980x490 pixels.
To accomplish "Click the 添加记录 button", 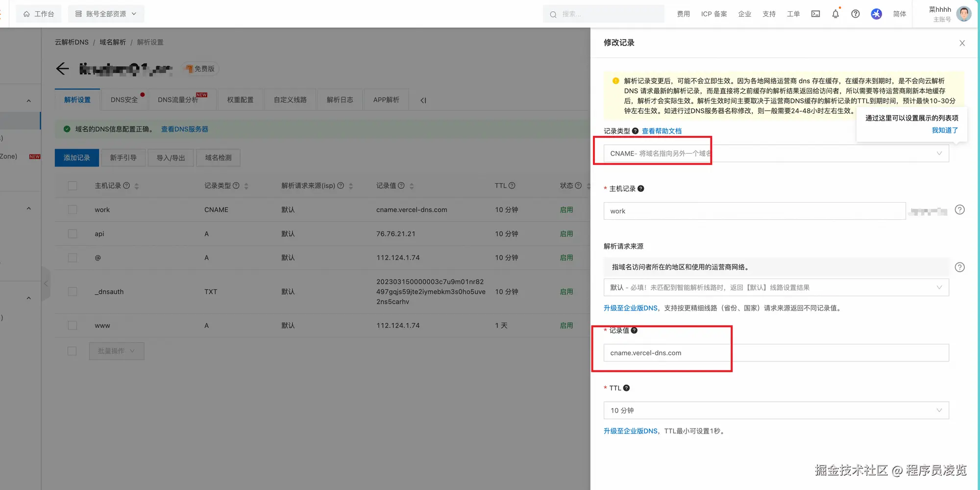I will pos(77,158).
